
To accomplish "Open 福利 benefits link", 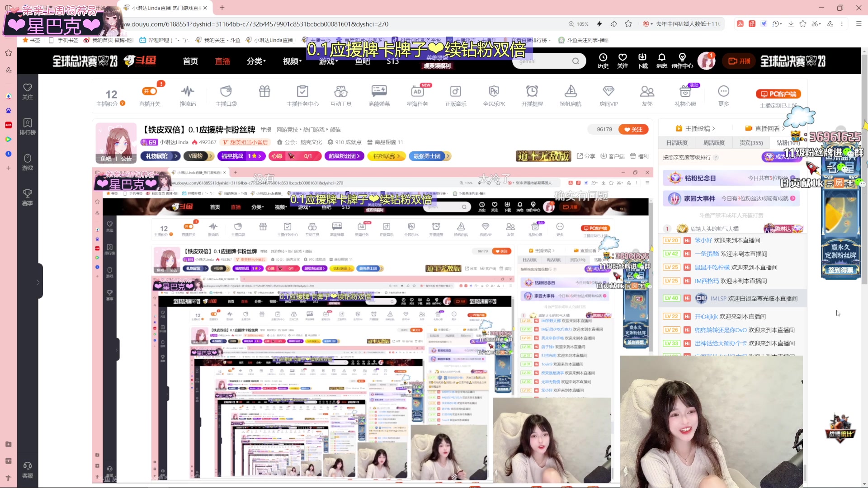I will (x=639, y=156).
